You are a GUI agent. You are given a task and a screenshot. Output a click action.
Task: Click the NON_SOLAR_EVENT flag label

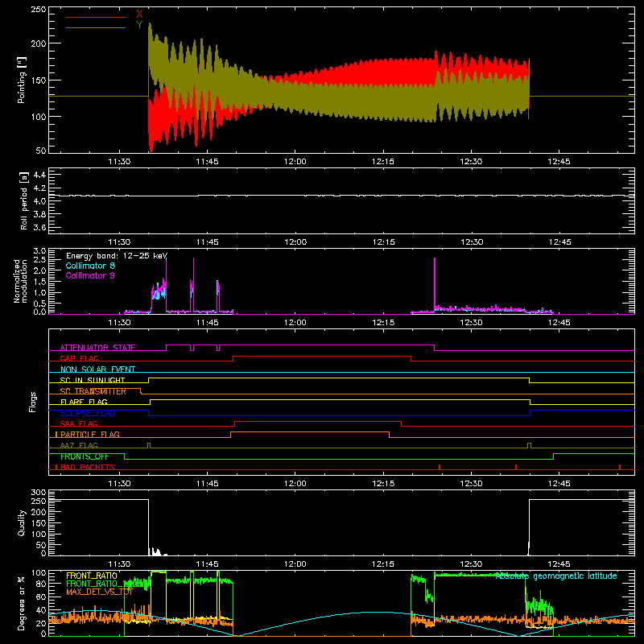97,369
